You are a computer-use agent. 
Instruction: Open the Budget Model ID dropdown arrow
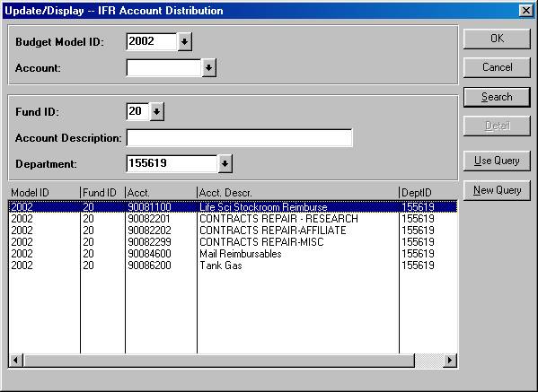click(x=185, y=42)
